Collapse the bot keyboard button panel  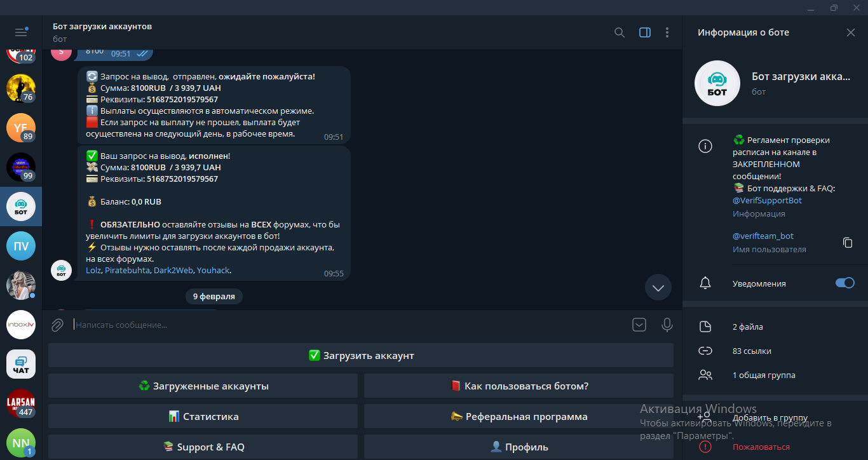639,325
